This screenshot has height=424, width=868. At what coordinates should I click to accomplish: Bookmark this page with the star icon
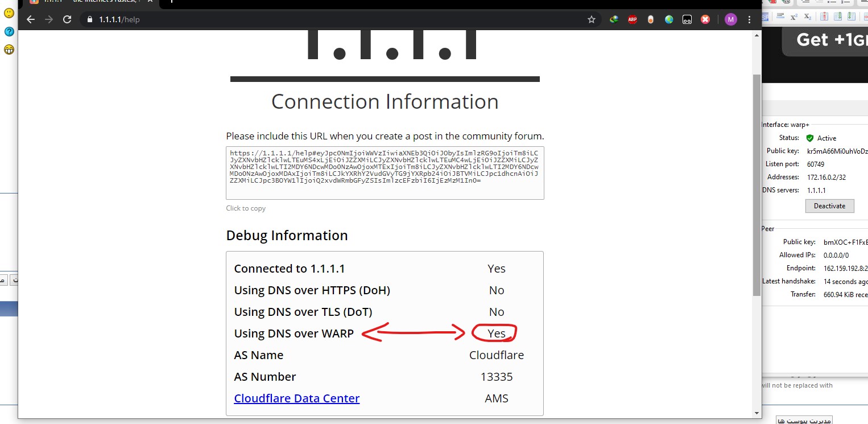tap(592, 19)
